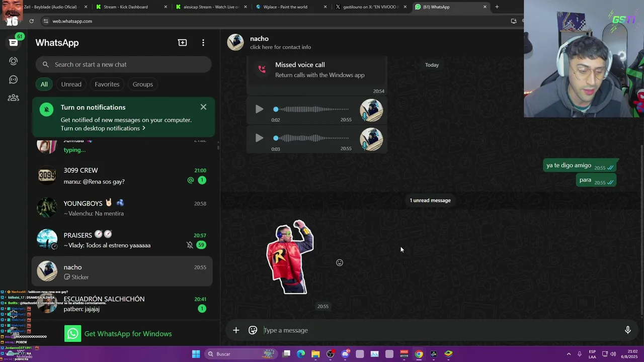Open a new browser tab
The height and width of the screenshot is (362, 644).
click(497, 7)
